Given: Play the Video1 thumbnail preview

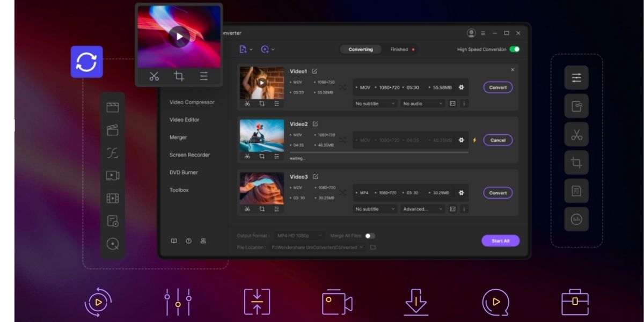Looking at the screenshot, I should 261,83.
